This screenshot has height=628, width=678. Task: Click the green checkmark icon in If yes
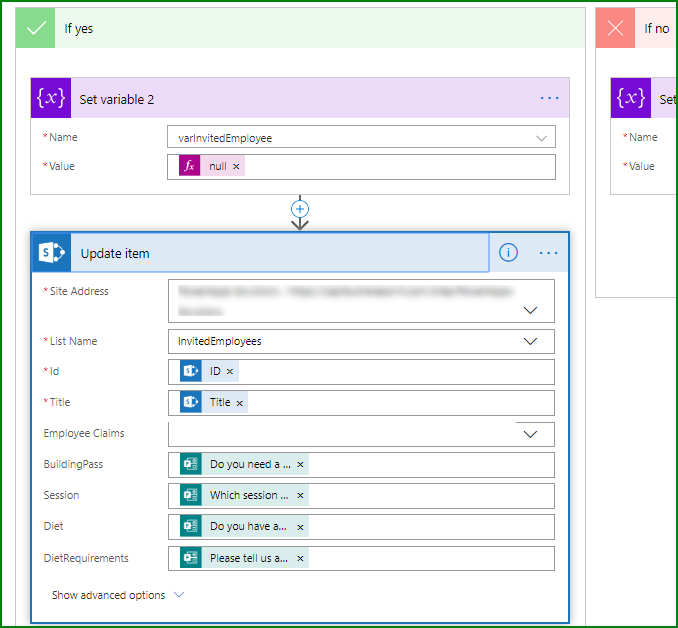tap(35, 29)
